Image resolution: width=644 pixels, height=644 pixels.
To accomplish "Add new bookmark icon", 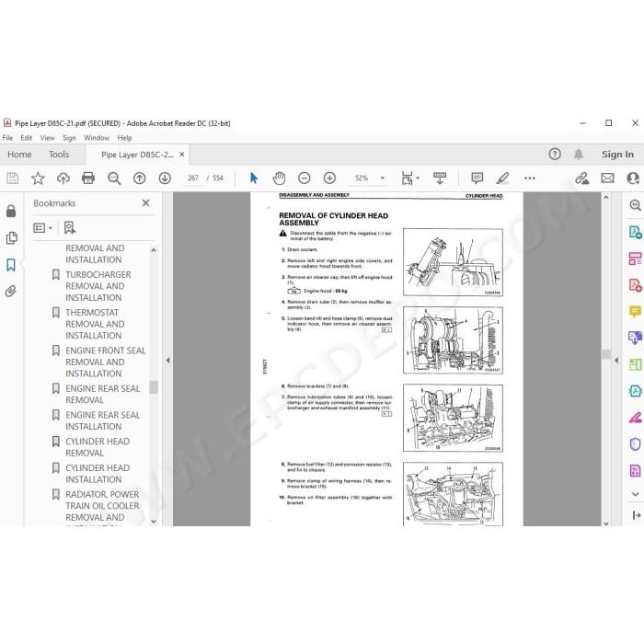I will pos(69,227).
